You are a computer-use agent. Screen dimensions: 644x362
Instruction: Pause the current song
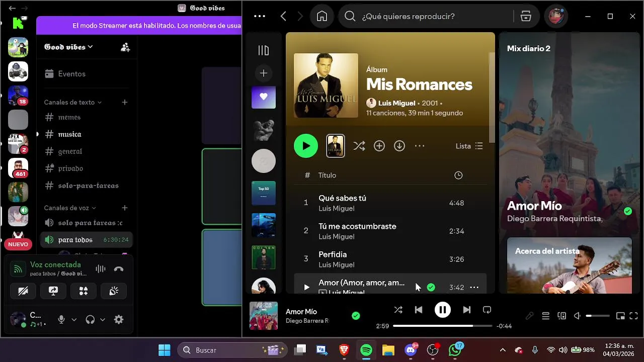click(443, 310)
